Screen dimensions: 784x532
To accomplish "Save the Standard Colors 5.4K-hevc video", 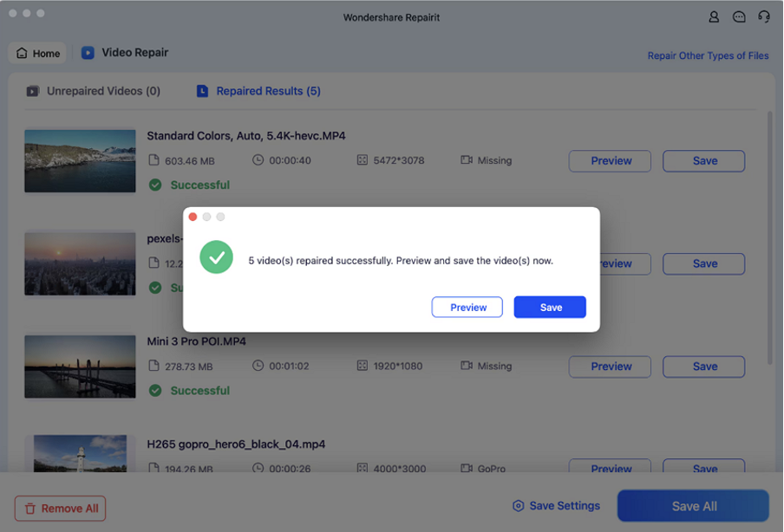I will click(704, 161).
